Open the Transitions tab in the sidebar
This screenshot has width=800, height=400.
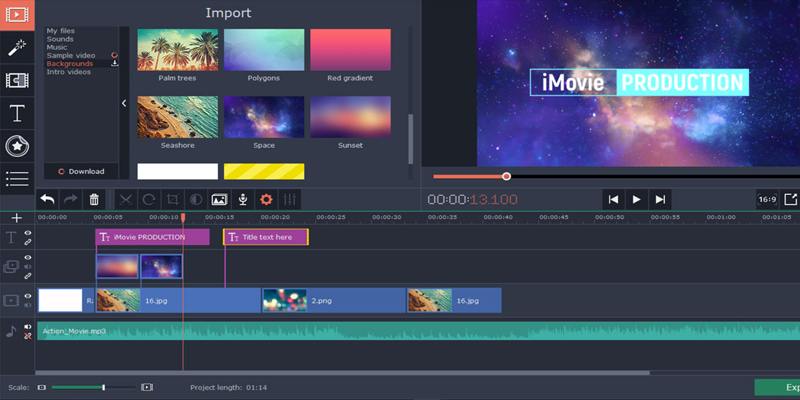pyautogui.click(x=17, y=80)
